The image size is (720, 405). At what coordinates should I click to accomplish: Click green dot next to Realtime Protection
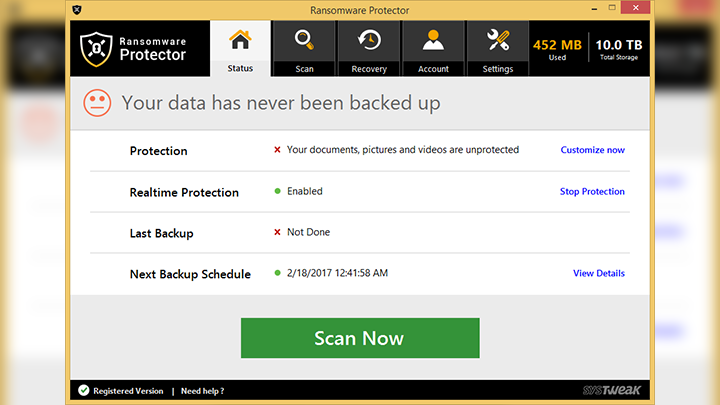[x=277, y=191]
